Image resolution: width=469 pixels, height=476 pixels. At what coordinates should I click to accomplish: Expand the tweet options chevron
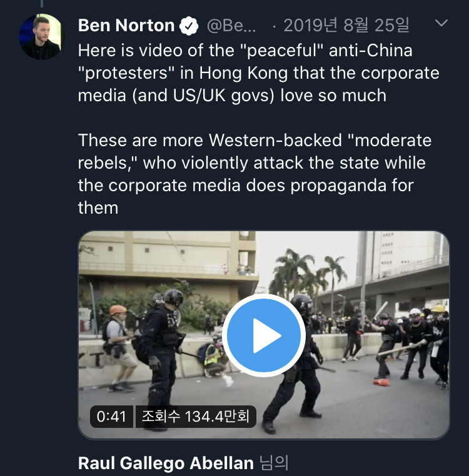(x=441, y=24)
